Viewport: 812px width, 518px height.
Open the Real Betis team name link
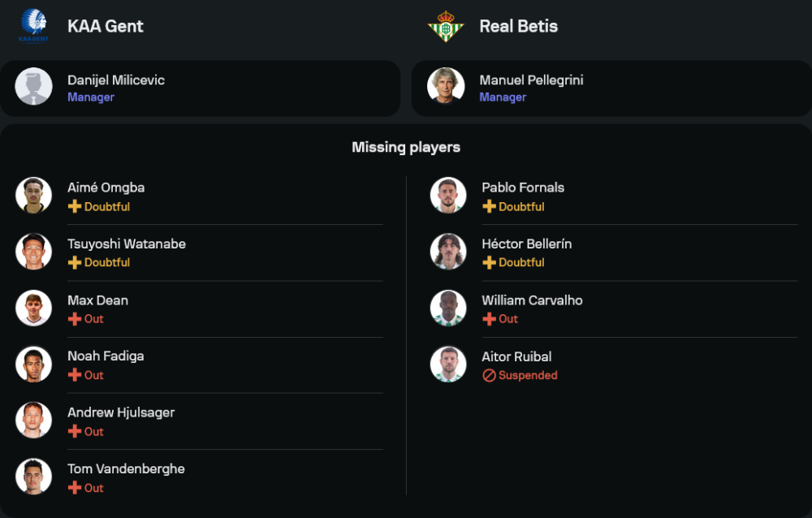(x=518, y=26)
